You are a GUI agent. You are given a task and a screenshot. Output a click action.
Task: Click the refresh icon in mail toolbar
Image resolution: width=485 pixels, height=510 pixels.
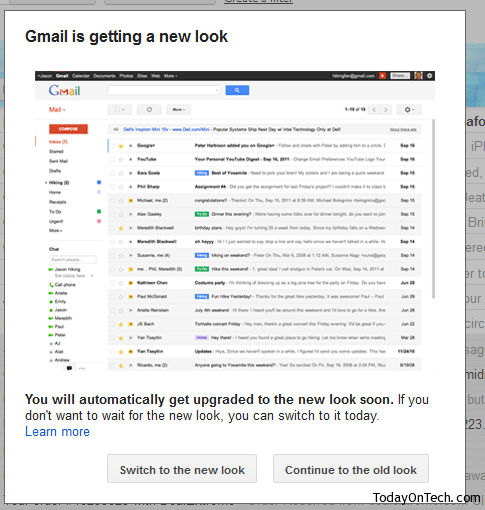[x=149, y=109]
